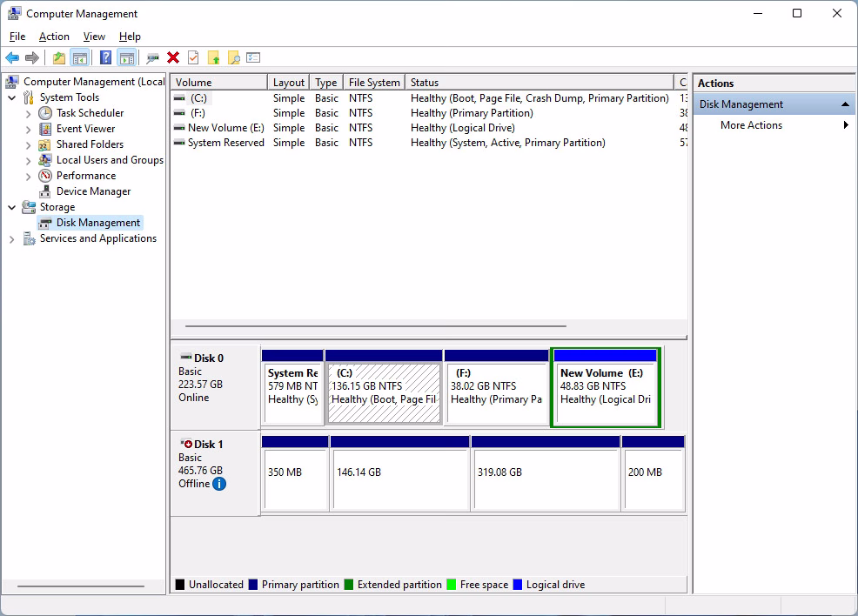Toggle the Show/Hide Action Pane toolbar icon
Viewport: 858px width, 616px height.
tap(126, 57)
